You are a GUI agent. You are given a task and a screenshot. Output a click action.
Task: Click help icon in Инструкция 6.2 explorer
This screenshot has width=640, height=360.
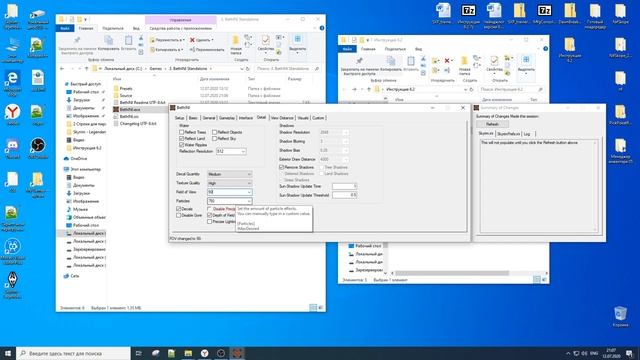coord(545,49)
